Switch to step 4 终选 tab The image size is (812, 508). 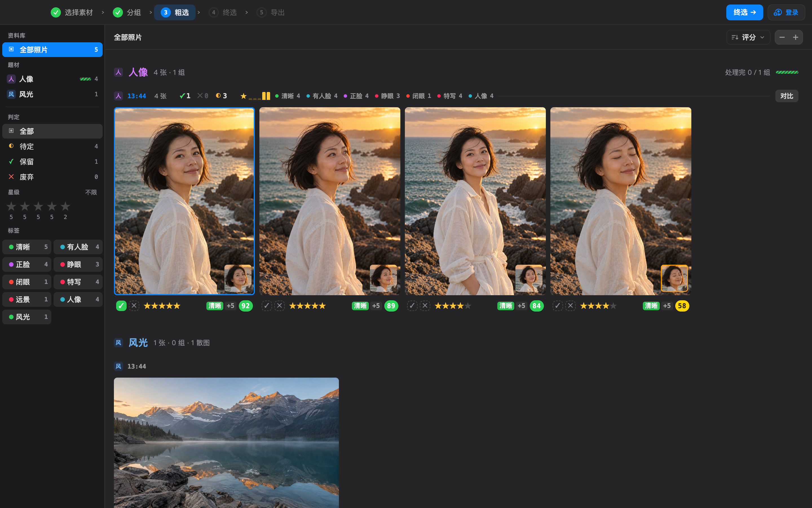tap(223, 12)
